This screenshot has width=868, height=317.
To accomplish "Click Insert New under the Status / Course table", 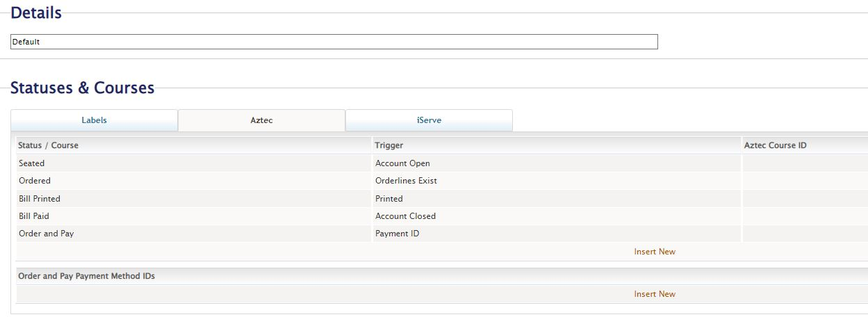I will pos(654,252).
